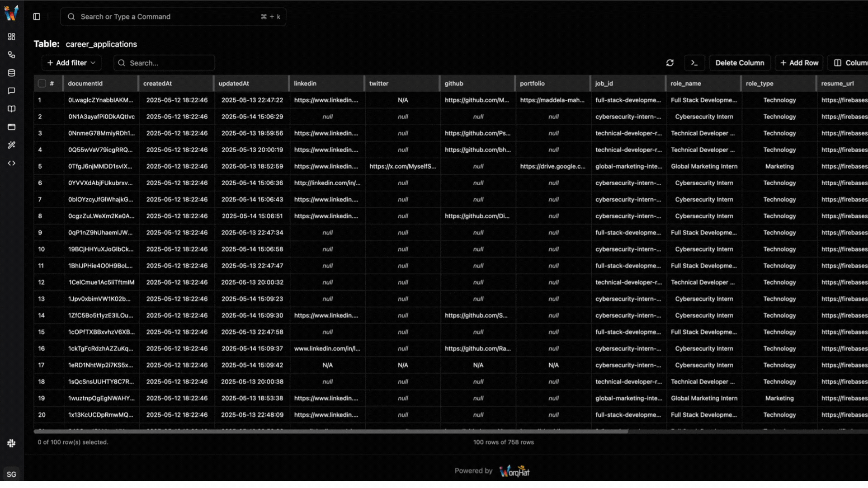Image resolution: width=868 pixels, height=488 pixels.
Task: Click the Add Row button
Action: pos(799,63)
